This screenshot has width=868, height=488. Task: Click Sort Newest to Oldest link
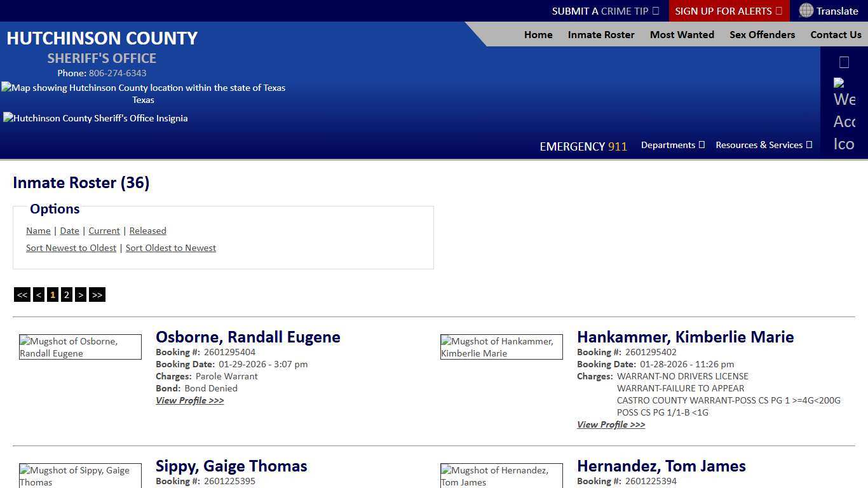(71, 248)
